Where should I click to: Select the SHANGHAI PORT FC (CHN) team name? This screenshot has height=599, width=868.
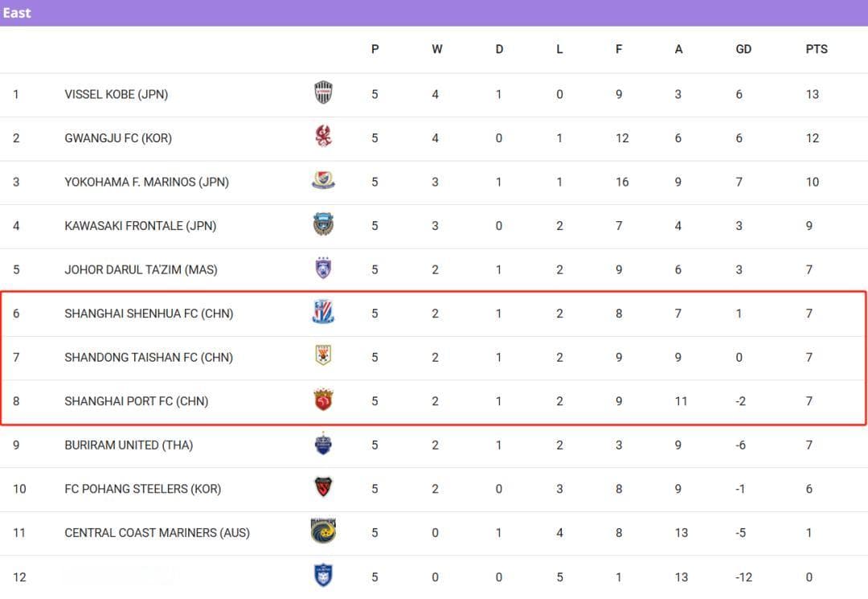click(136, 401)
